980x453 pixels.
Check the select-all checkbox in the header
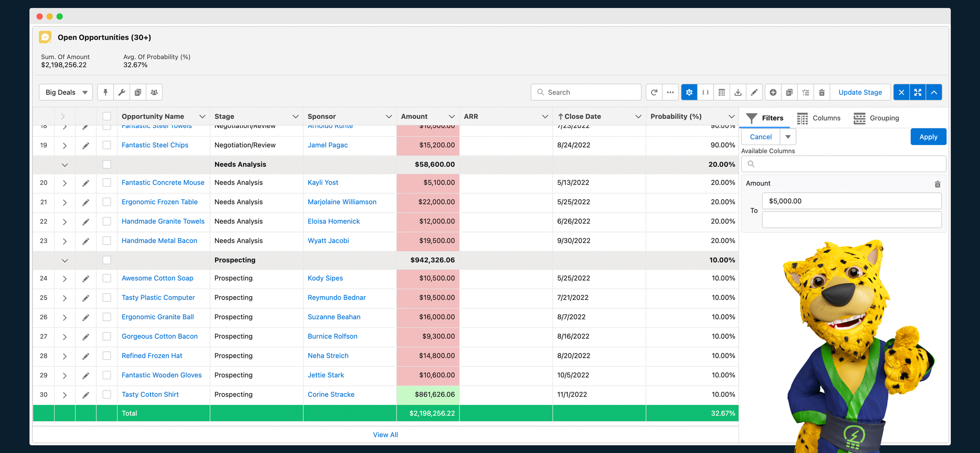(107, 116)
